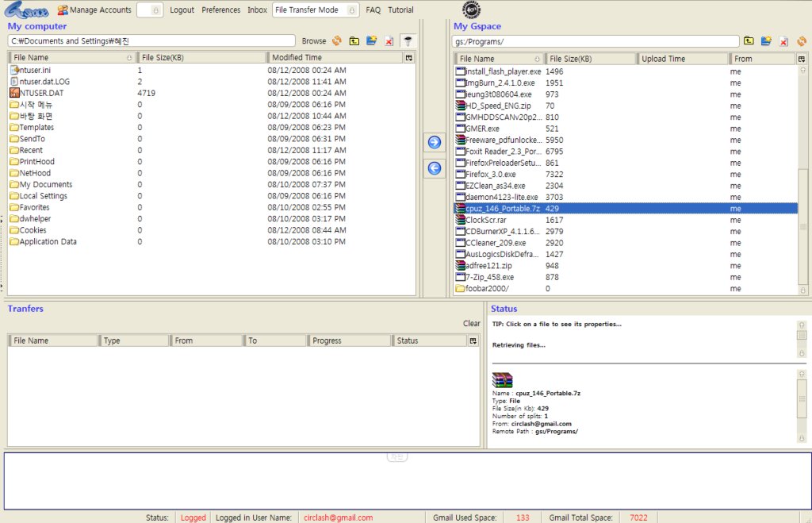Open the Tutorial

400,10
